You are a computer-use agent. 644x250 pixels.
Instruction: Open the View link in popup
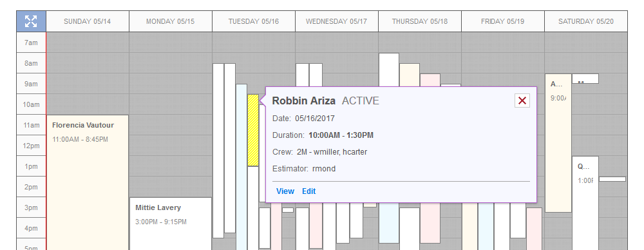tap(285, 191)
